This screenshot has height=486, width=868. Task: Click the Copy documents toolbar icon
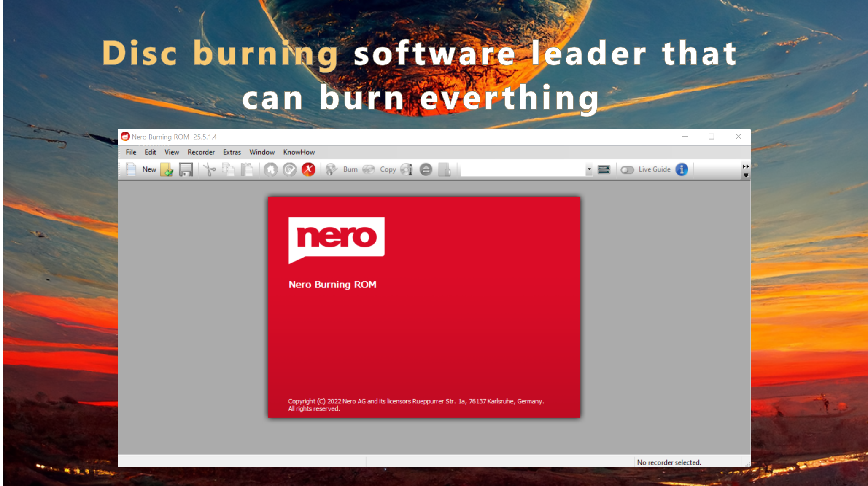[228, 169]
